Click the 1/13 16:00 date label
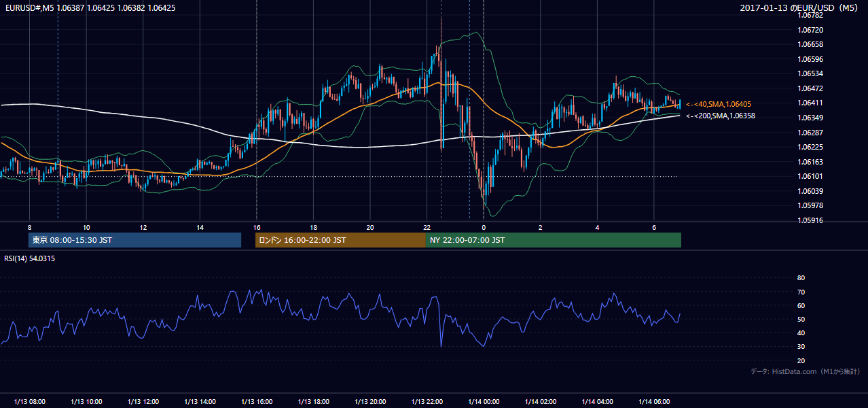The height and width of the screenshot is (408, 868). tap(257, 402)
